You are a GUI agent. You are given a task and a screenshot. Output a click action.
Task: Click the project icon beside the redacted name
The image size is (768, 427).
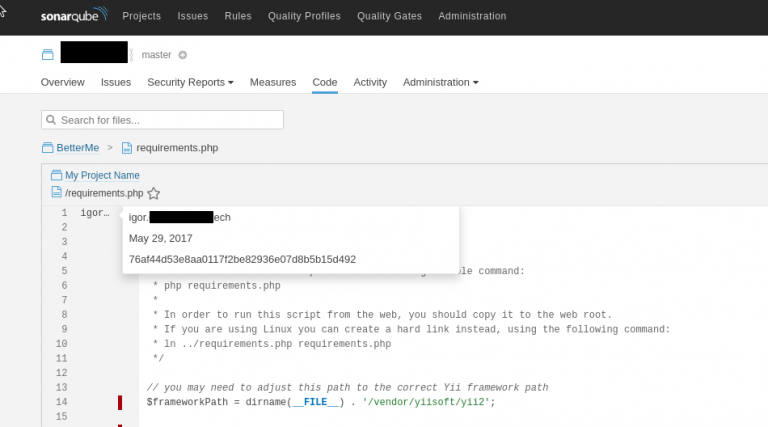point(47,54)
